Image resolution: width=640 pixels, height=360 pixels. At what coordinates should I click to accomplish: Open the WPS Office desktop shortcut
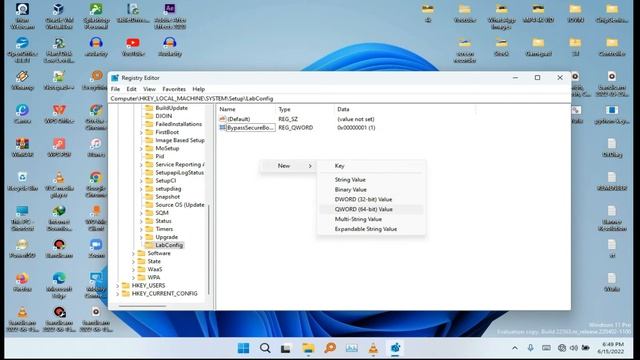59,113
